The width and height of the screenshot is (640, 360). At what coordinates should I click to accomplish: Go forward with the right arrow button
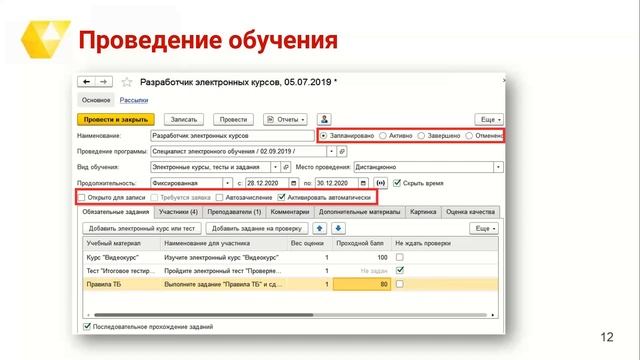(104, 82)
